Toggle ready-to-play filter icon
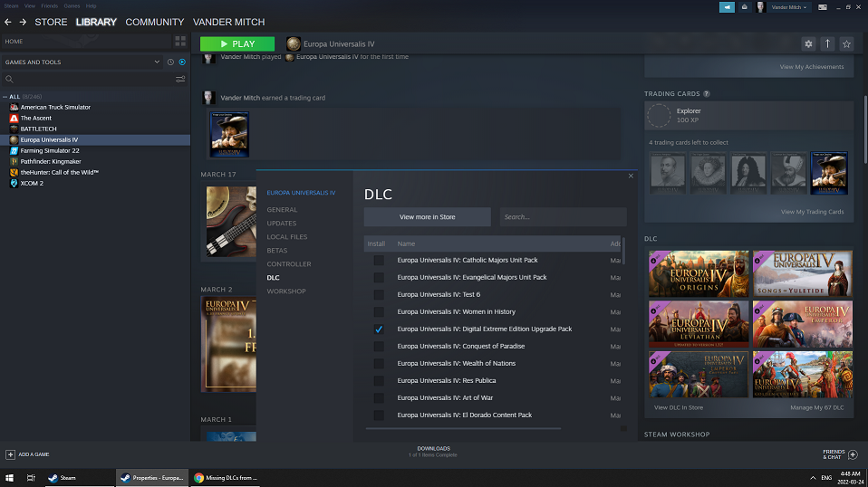 pos(182,62)
